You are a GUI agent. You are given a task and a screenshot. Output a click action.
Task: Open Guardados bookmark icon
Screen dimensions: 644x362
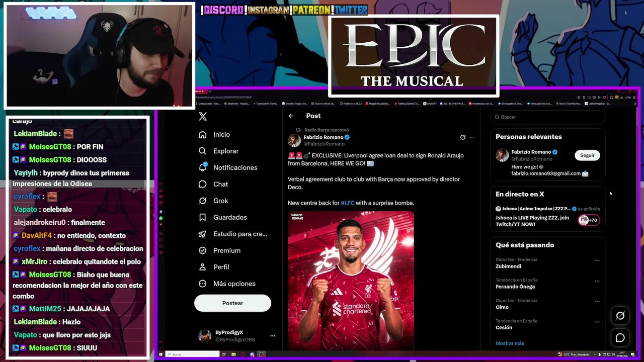pyautogui.click(x=202, y=218)
